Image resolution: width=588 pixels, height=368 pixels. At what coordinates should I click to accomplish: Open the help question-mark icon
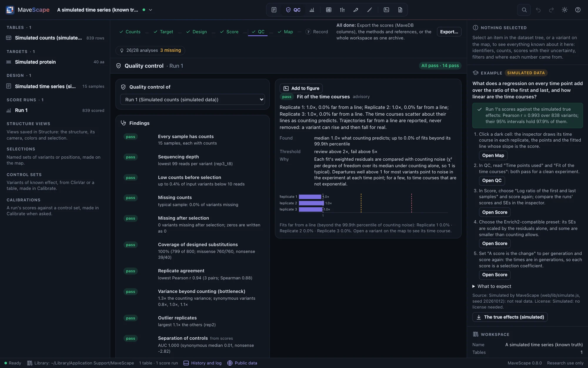(578, 10)
